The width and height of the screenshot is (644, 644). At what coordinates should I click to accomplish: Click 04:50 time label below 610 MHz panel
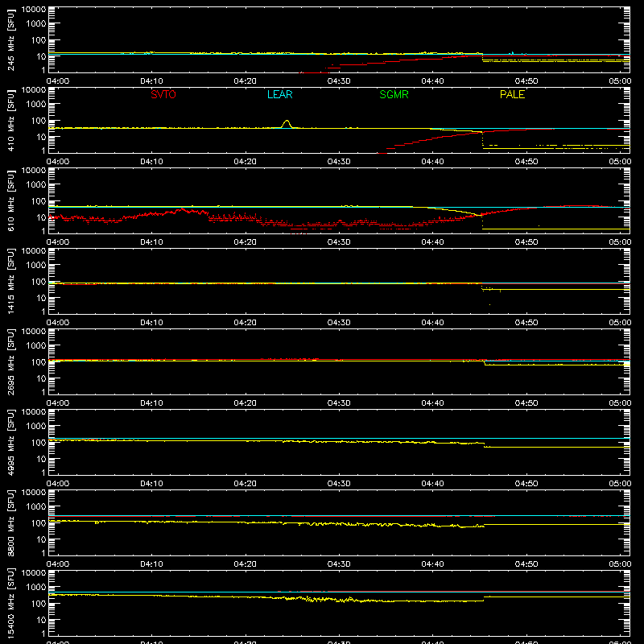point(526,242)
